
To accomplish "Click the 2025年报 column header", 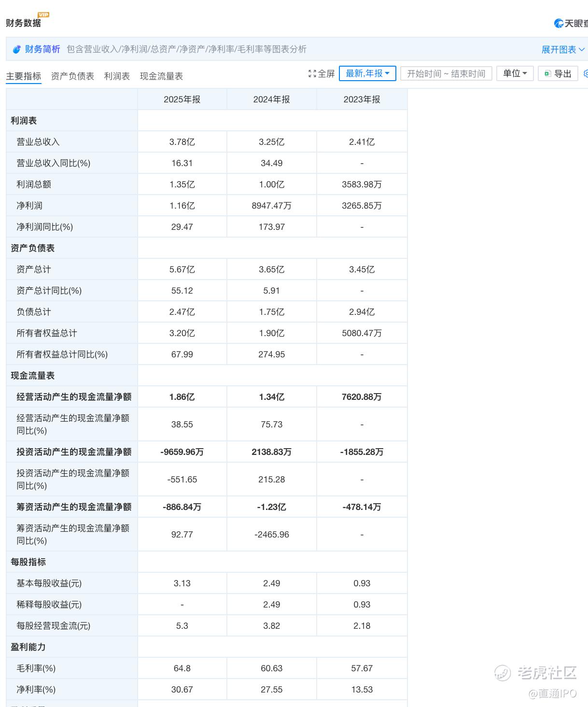I will (x=182, y=99).
